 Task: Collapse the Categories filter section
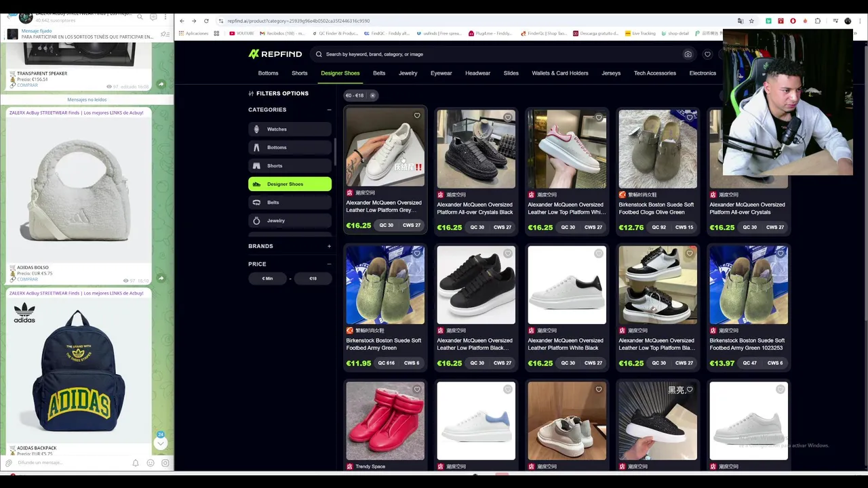tap(329, 110)
